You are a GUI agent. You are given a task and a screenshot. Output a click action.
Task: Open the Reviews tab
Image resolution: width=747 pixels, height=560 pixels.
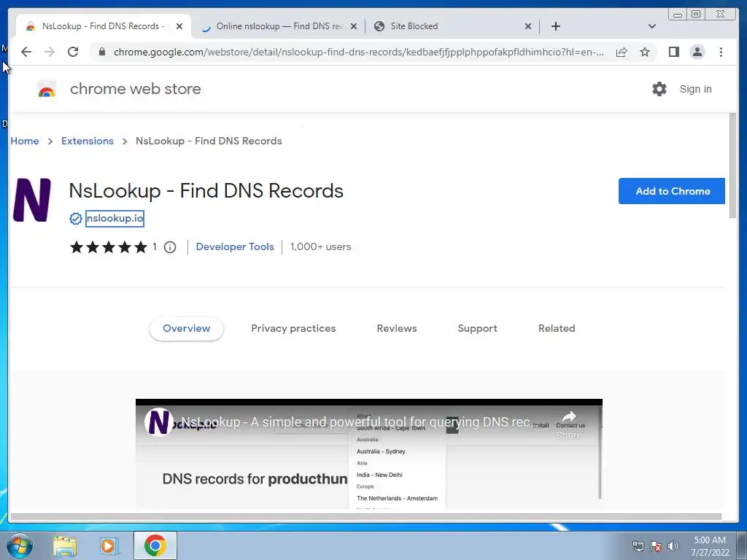tap(397, 328)
